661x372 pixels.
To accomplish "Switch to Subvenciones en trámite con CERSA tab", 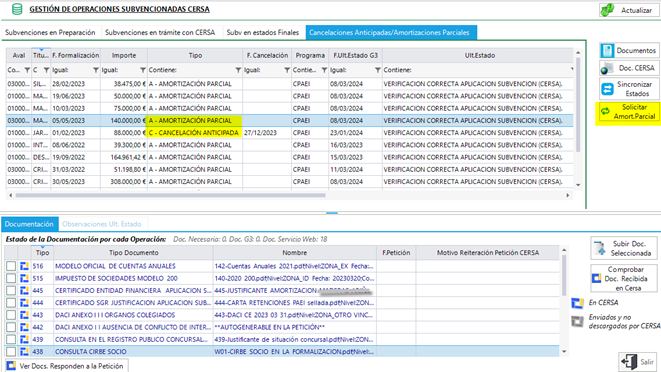I will [x=160, y=32].
